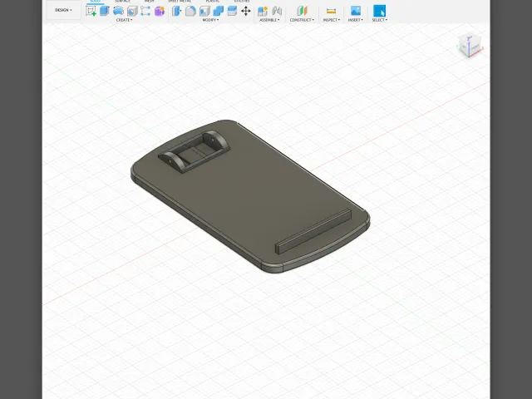
Task: Expand the INSERT menu dropdown
Action: coord(355,20)
